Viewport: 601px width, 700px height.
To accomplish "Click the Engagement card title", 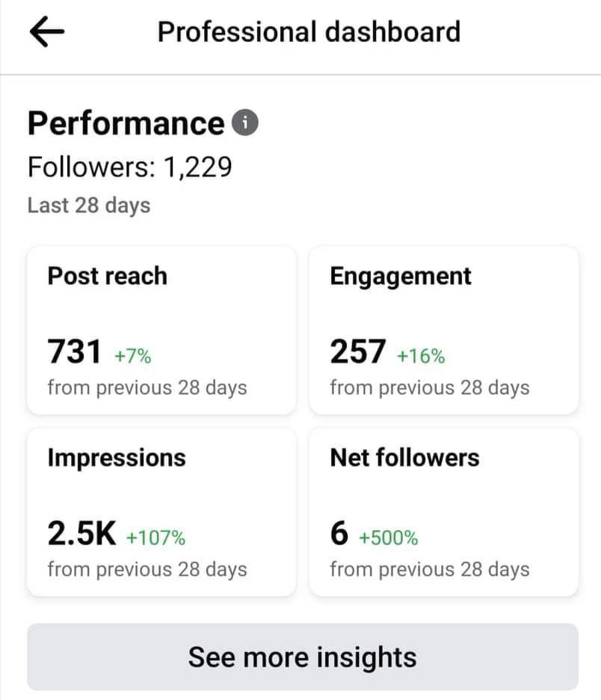I will point(401,276).
